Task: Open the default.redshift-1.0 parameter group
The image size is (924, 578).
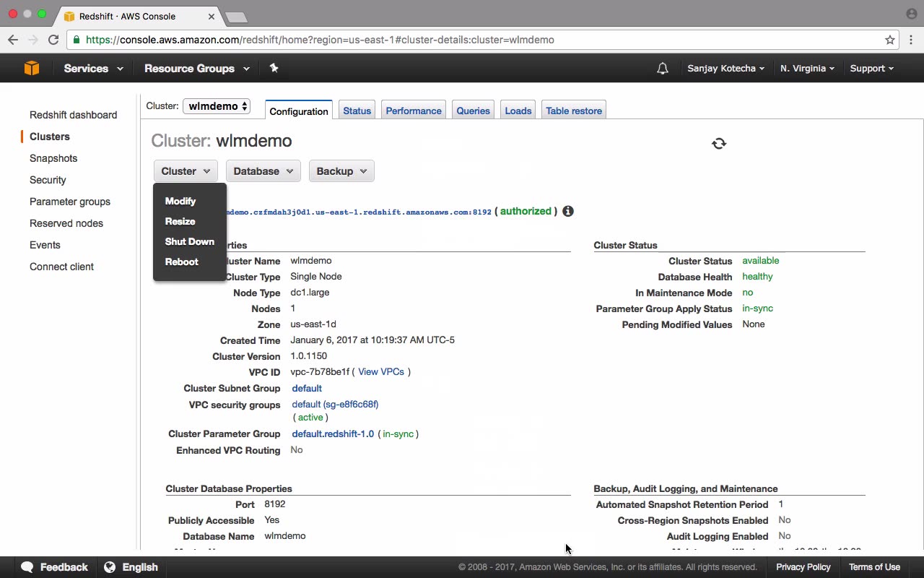Action: click(x=333, y=433)
